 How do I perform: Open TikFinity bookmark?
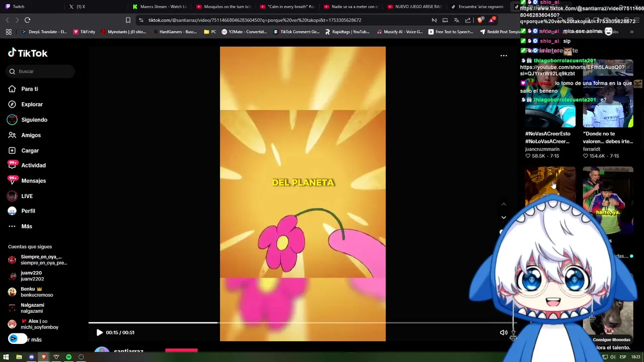pyautogui.click(x=84, y=32)
